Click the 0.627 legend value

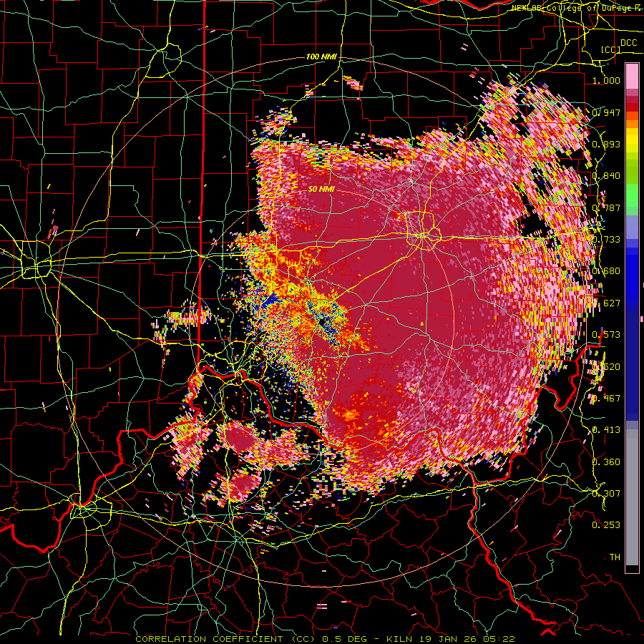pos(606,303)
